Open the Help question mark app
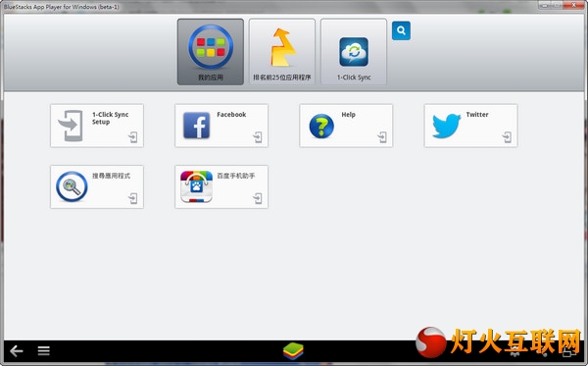Image resolution: width=588 pixels, height=366 pixels. point(321,127)
